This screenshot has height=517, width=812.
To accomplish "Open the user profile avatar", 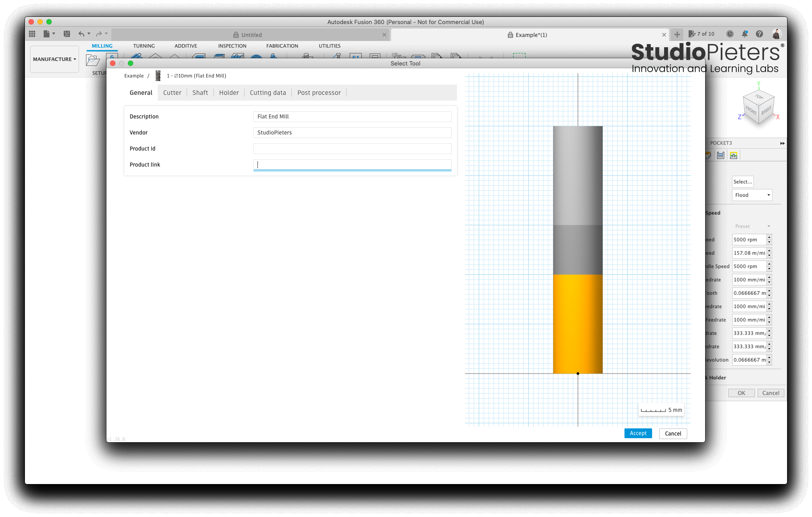I will click(x=776, y=34).
